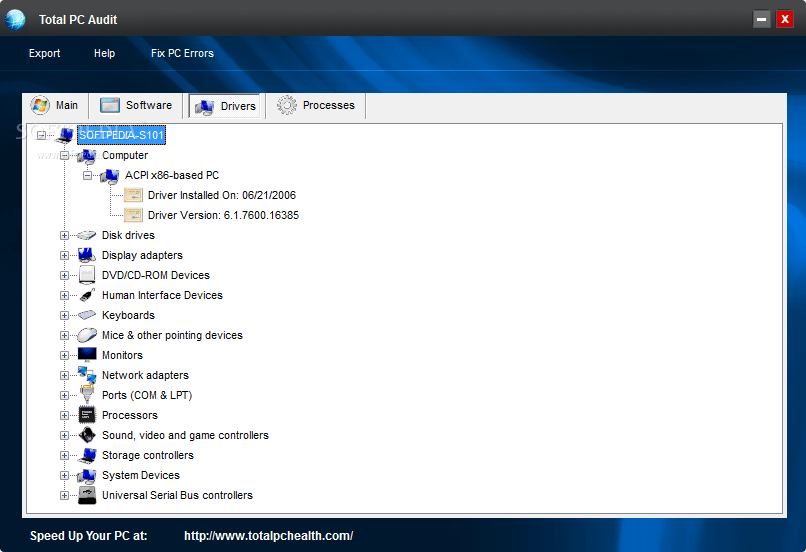Click the gear icon on Processes tab

pos(286,105)
